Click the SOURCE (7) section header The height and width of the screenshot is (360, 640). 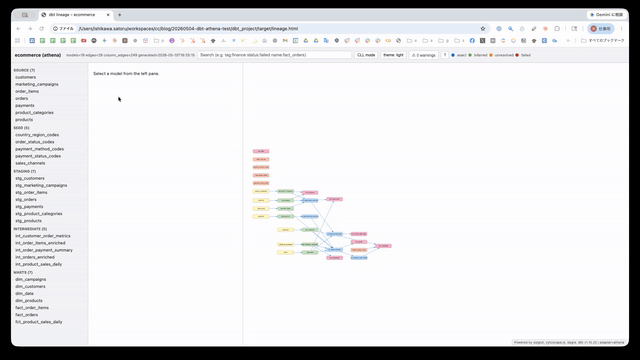(24, 70)
